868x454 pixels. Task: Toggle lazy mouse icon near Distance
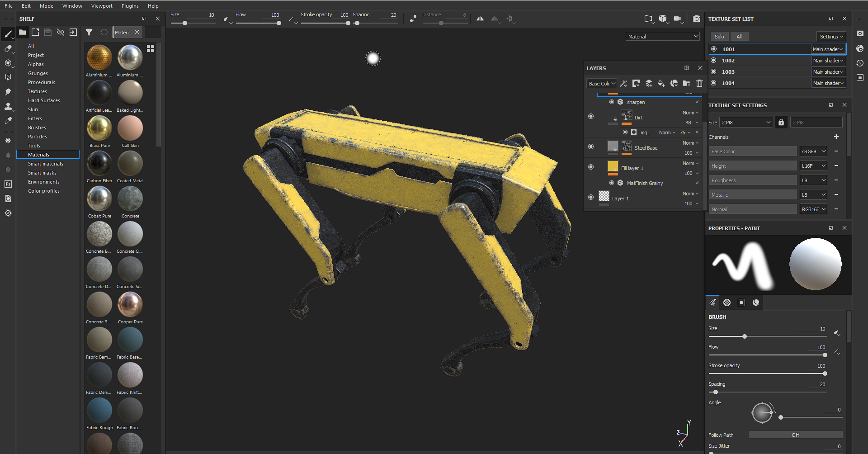[x=413, y=19]
